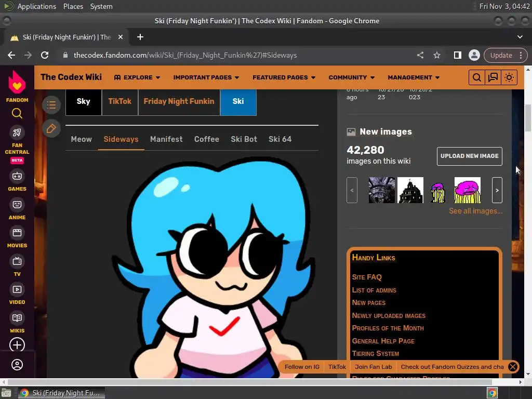The height and width of the screenshot is (399, 532).
Task: Switch to the TikTok tab
Action: [120, 101]
